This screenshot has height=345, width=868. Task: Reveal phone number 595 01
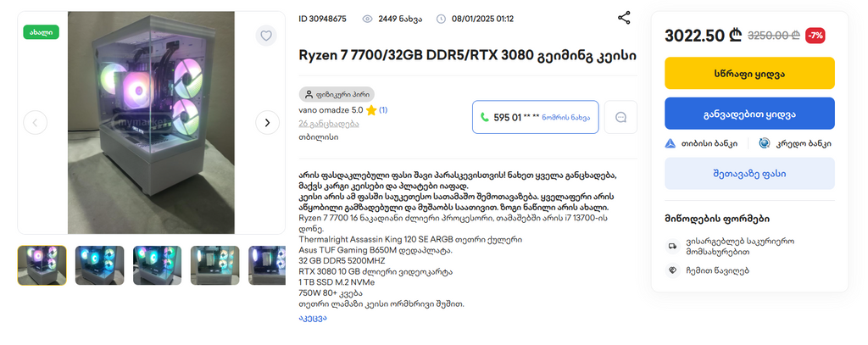point(536,117)
